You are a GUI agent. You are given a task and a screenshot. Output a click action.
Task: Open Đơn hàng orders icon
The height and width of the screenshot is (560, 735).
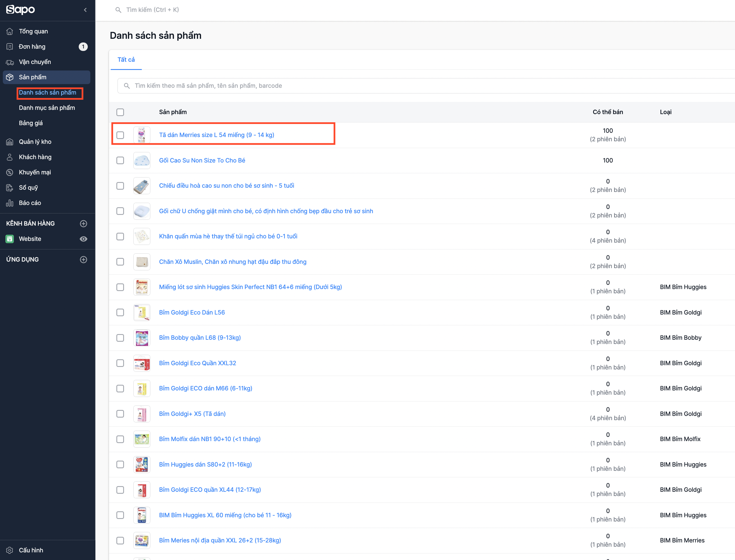(x=10, y=47)
